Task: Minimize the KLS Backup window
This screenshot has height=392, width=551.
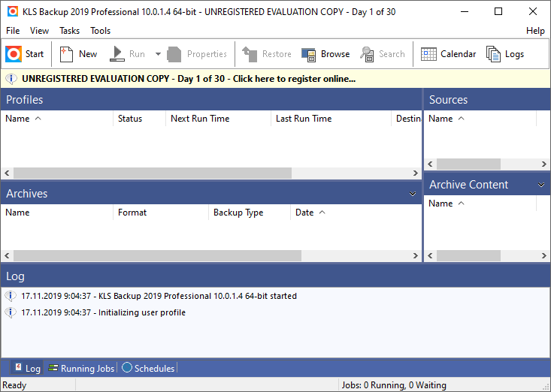Action: [x=465, y=11]
